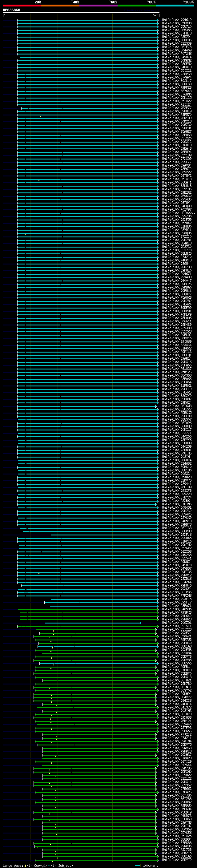Viewport: 197px width, 868px height.
Task: Click the UniRef100_C8CE50 label
Action: [x=177, y=64]
